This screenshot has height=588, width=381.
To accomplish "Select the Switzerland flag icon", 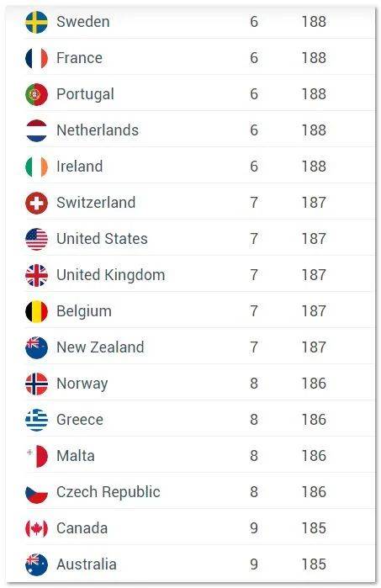I will pyautogui.click(x=36, y=203).
